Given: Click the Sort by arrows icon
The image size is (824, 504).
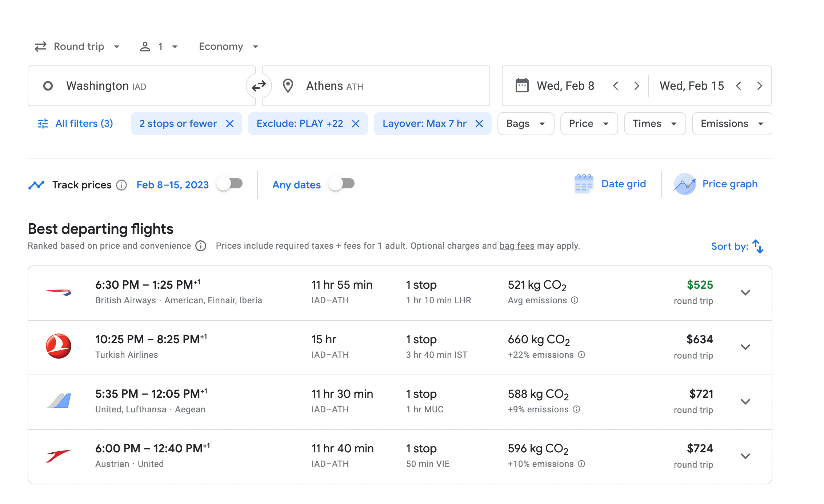Looking at the screenshot, I should (758, 247).
